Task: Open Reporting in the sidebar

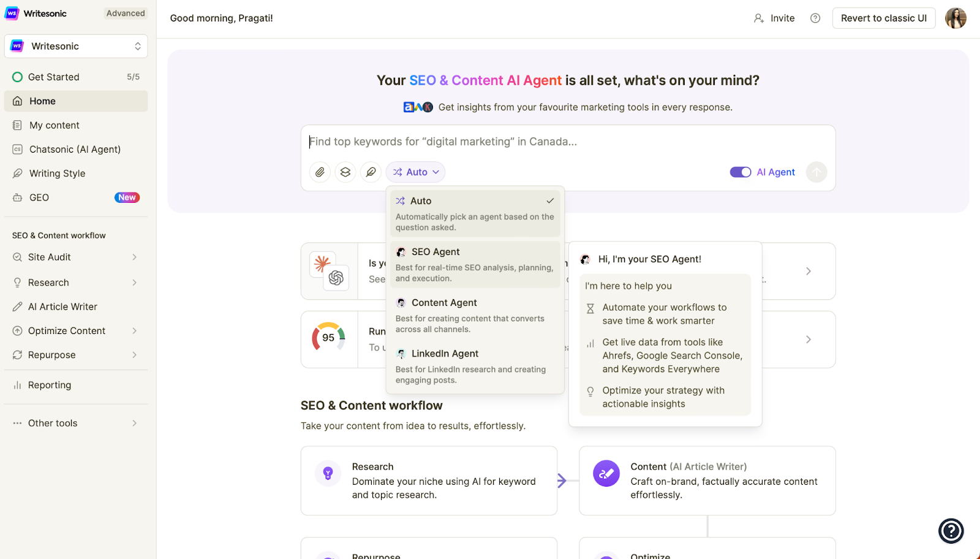Action: 76,385
